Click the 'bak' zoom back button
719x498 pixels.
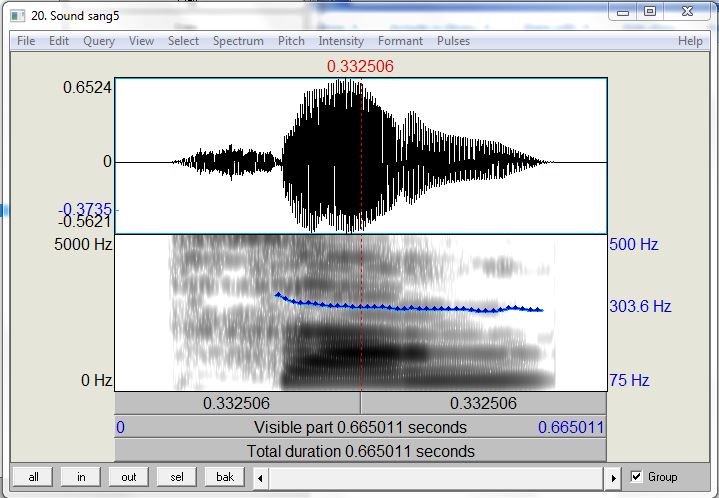pyautogui.click(x=225, y=477)
